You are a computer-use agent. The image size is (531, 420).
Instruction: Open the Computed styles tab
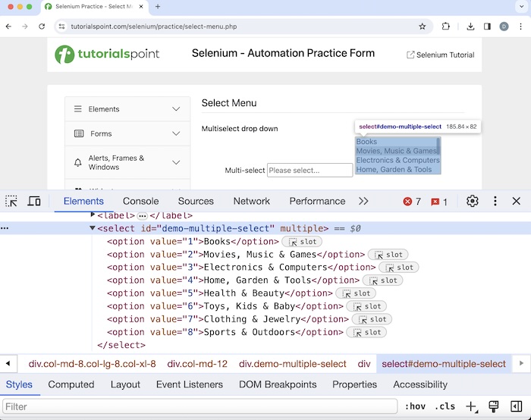(71, 384)
